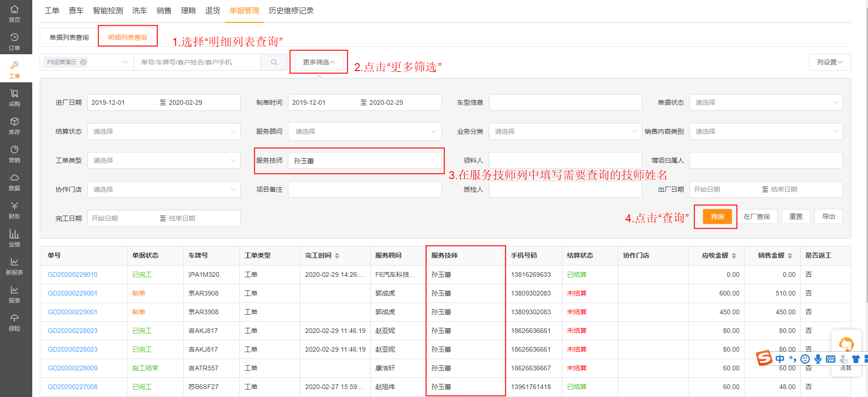The image size is (868, 397).
Task: Open Sogou emoji smiley icon
Action: (805, 359)
